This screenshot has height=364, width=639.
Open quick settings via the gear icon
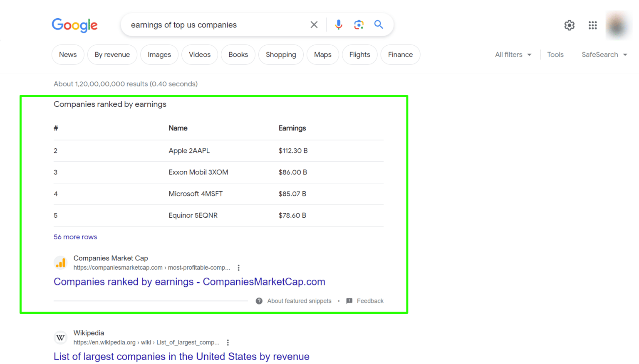569,25
